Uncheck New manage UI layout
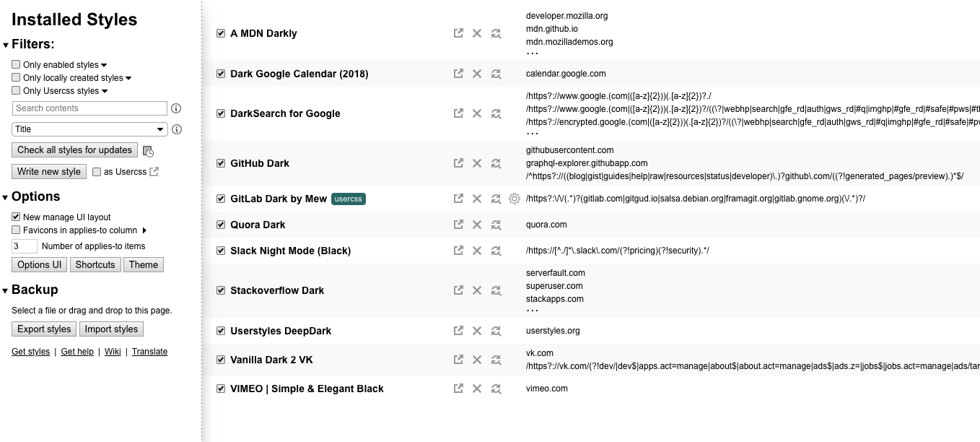 click(x=15, y=217)
